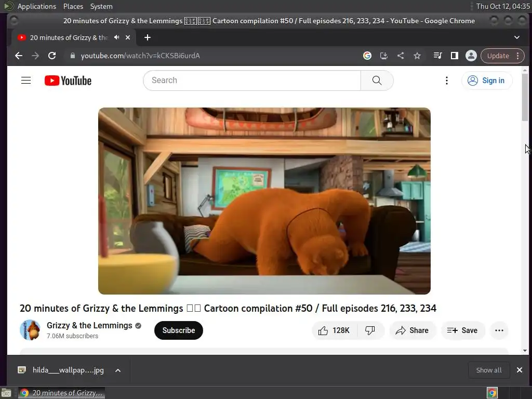Viewport: 532px width, 399px height.
Task: Click the install app icon in address bar
Action: coord(384,56)
